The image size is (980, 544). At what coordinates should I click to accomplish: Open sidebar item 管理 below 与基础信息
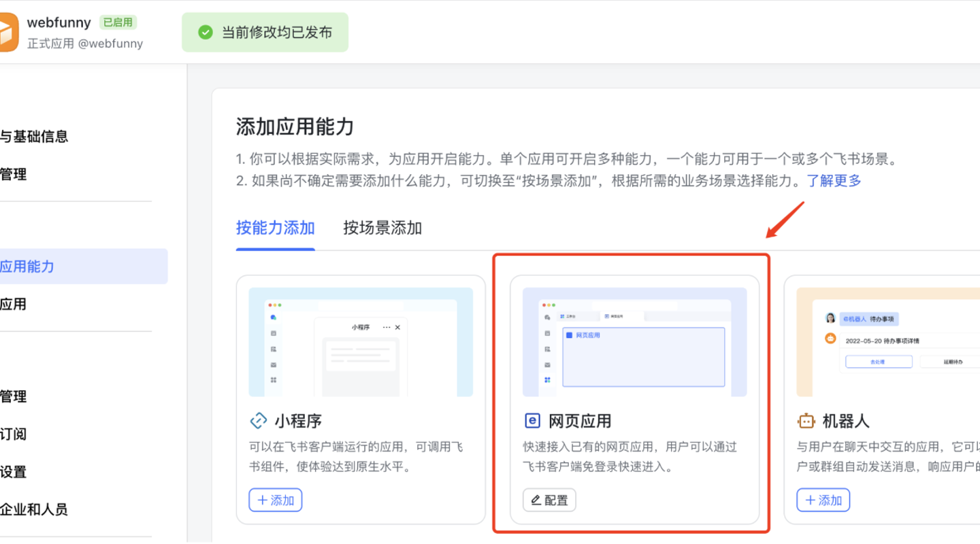pos(14,175)
